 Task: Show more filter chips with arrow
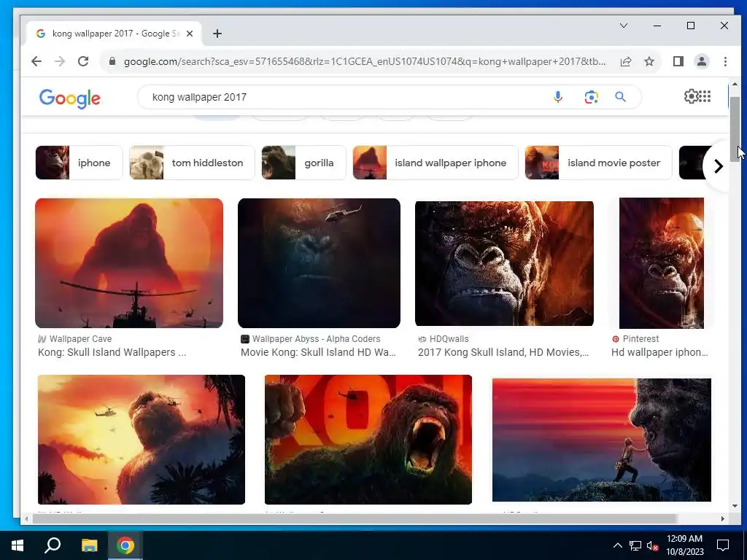tap(719, 166)
